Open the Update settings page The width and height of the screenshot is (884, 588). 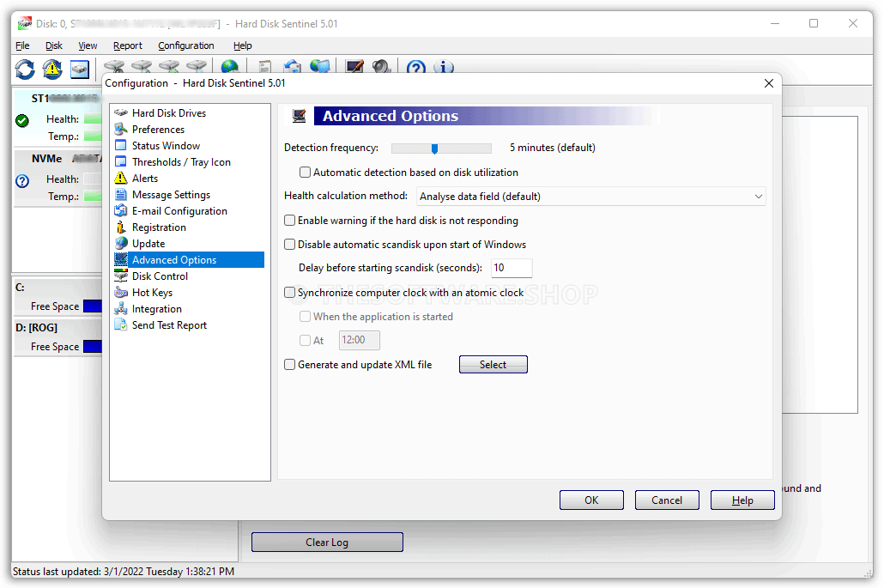tap(148, 244)
